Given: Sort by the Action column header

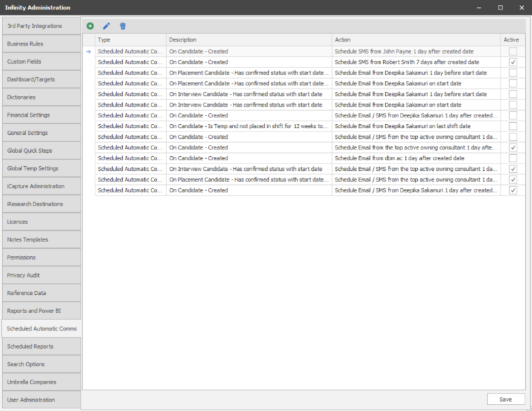Looking at the screenshot, I should click(x=415, y=40).
